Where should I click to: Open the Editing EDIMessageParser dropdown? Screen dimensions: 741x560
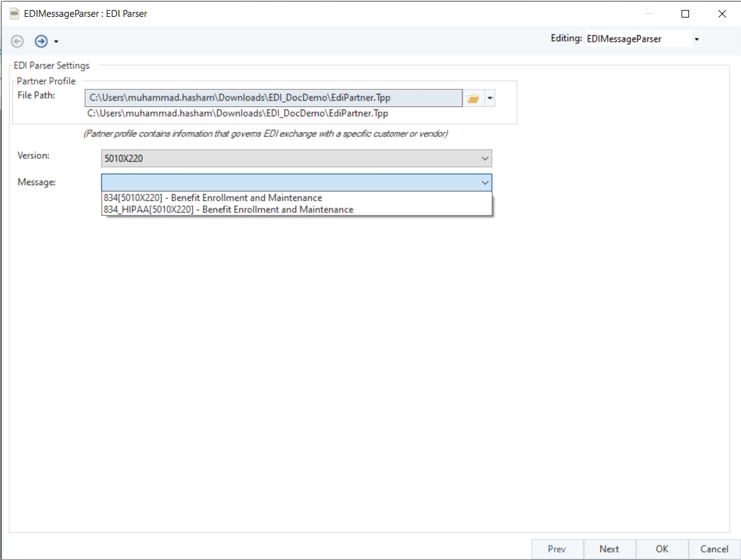(696, 39)
